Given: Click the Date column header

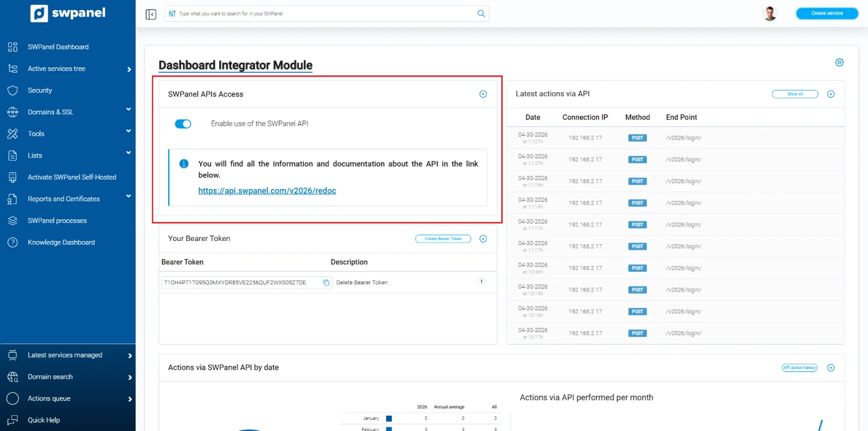Looking at the screenshot, I should point(533,117).
